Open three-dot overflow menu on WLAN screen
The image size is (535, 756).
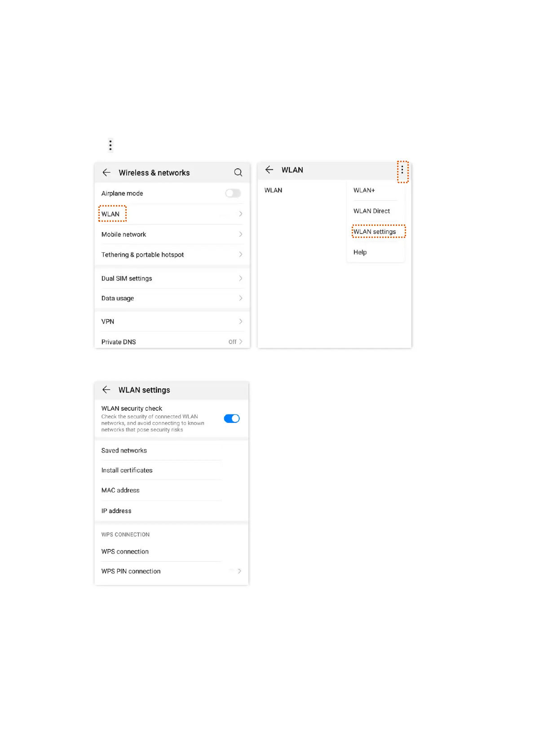(x=402, y=171)
